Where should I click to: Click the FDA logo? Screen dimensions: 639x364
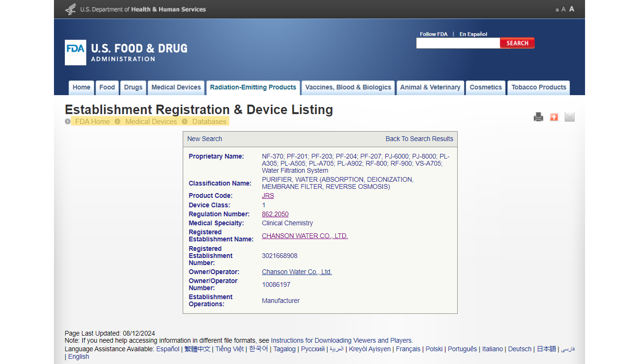[75, 53]
